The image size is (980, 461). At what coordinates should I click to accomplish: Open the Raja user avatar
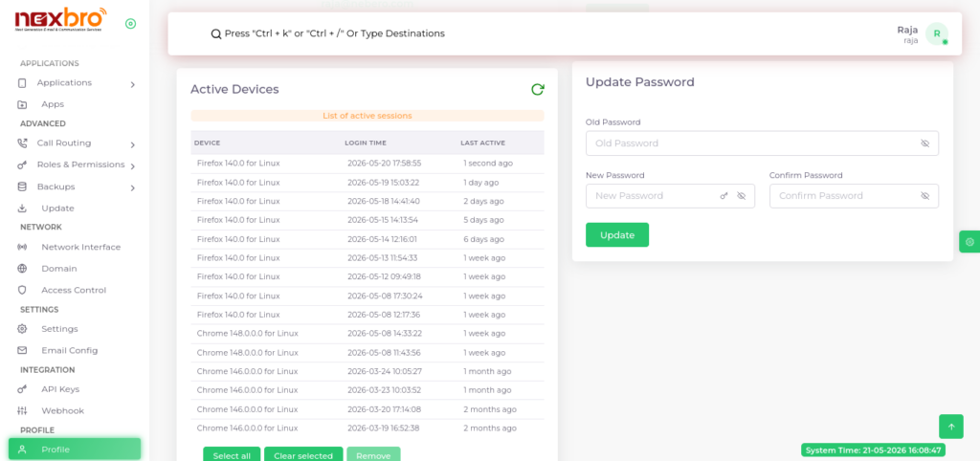[936, 33]
